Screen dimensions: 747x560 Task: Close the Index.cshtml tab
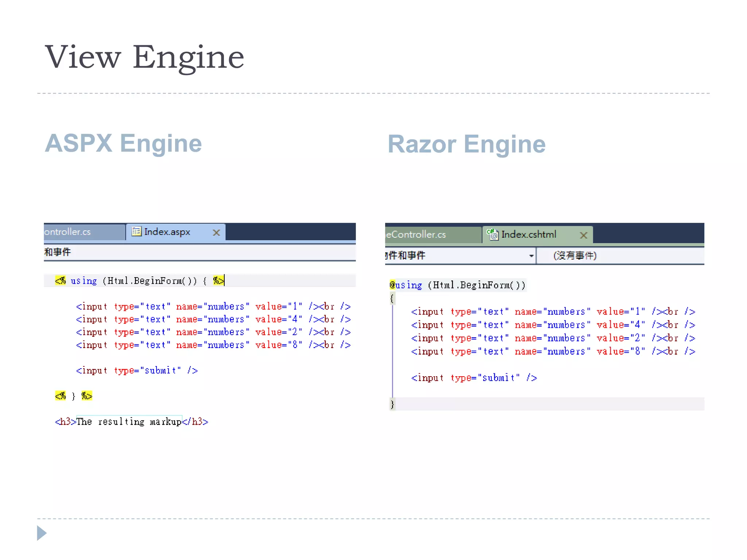584,236
